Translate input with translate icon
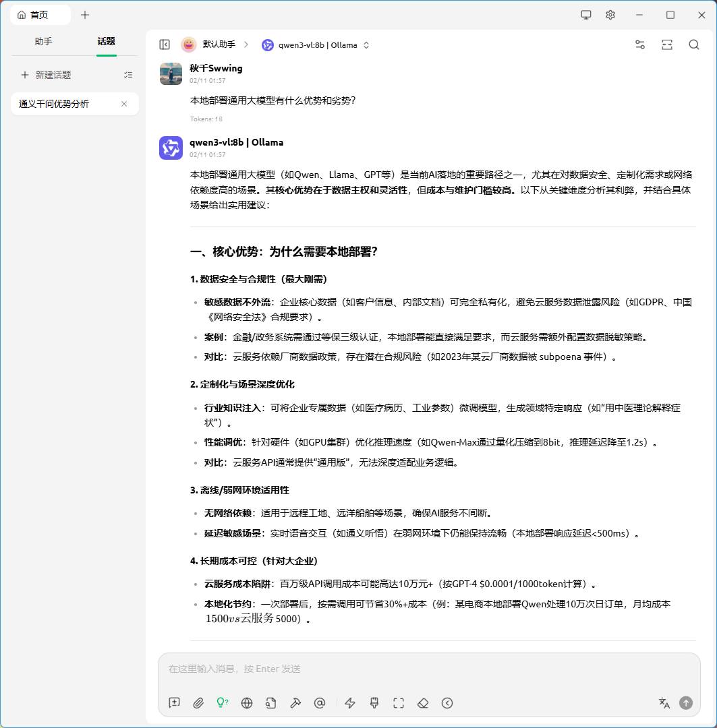This screenshot has width=717, height=728. pos(664,703)
